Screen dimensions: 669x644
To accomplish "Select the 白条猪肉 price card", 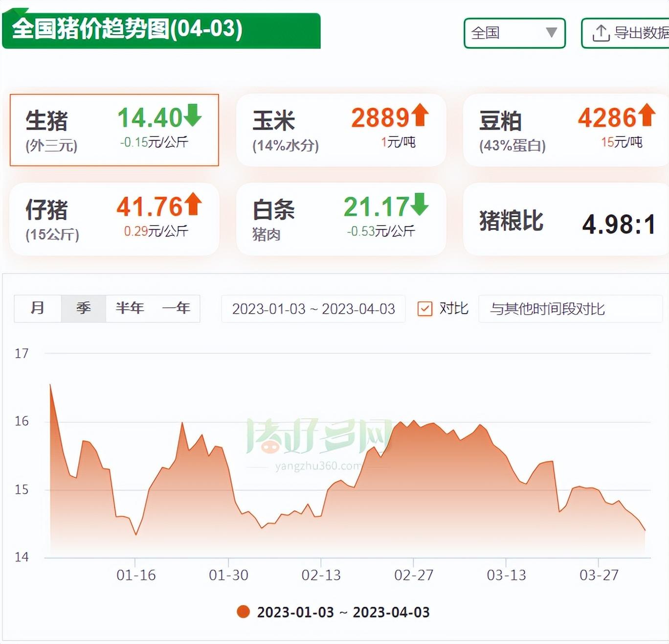I will coord(341,219).
